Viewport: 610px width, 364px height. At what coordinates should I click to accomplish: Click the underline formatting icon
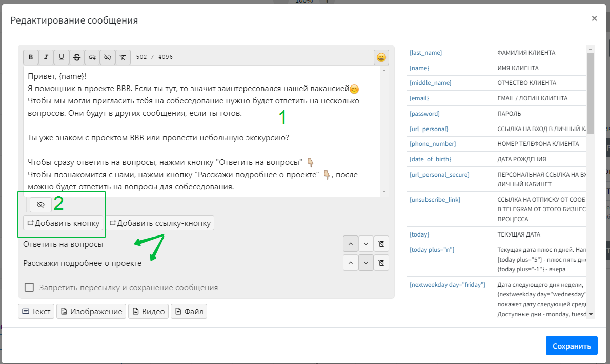click(x=62, y=57)
